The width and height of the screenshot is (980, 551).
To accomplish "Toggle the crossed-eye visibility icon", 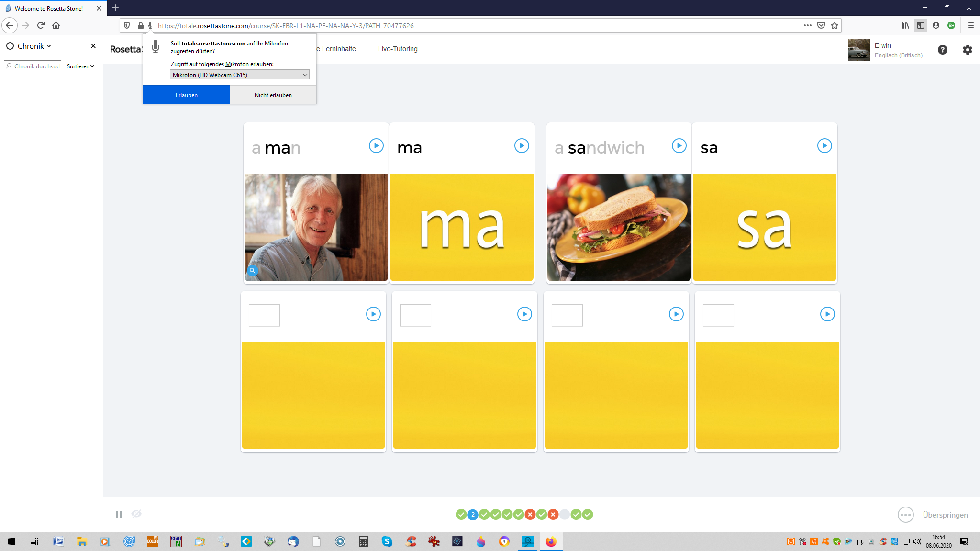I will pos(136,514).
